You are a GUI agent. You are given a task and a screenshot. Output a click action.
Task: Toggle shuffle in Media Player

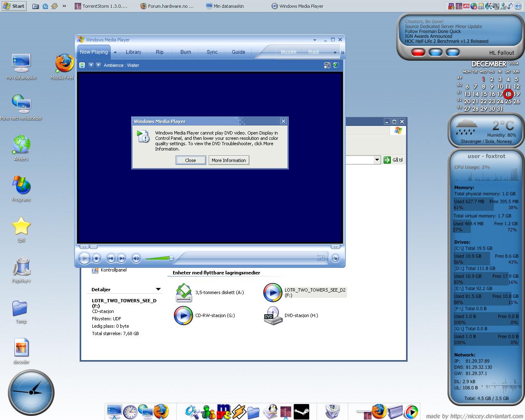point(321,258)
